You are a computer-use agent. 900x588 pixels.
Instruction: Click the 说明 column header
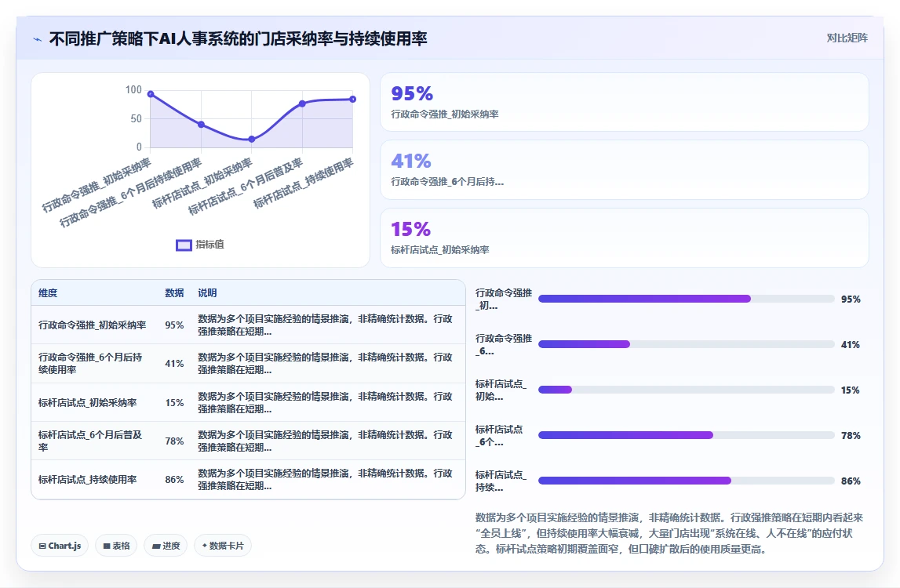207,293
